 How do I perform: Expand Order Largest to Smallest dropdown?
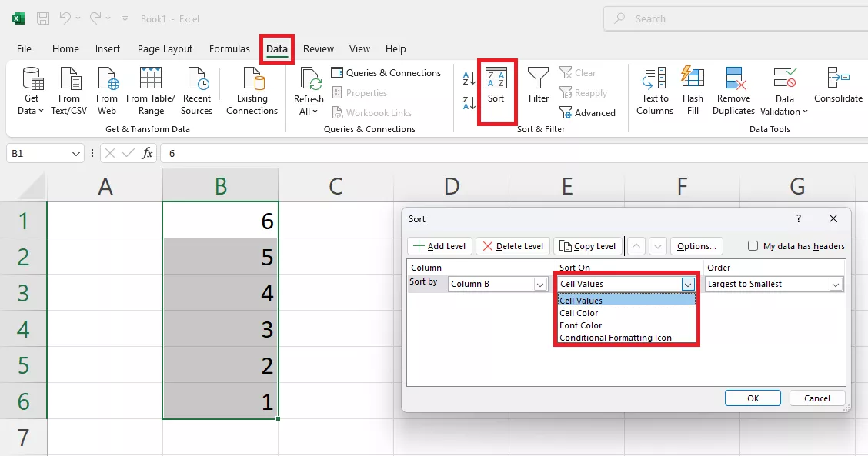pos(836,284)
